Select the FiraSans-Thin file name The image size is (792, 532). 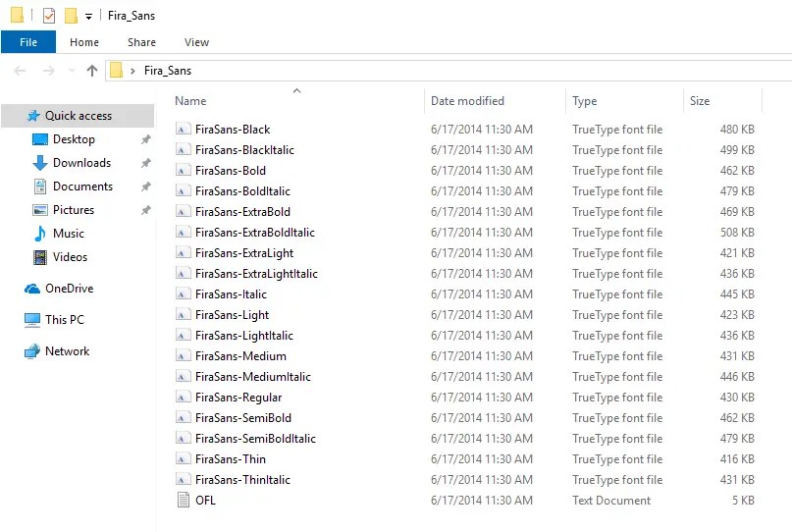coord(231,459)
